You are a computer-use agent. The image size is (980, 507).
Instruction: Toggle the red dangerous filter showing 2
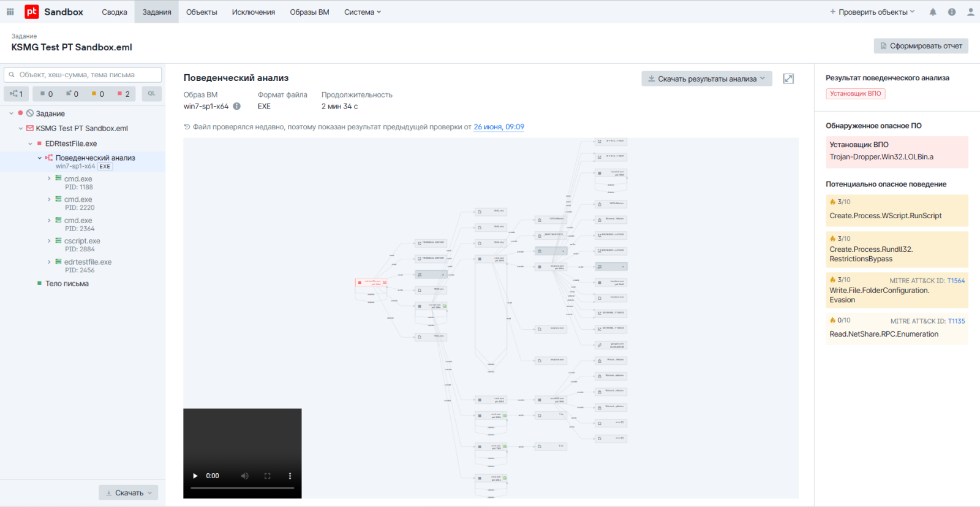(x=124, y=94)
